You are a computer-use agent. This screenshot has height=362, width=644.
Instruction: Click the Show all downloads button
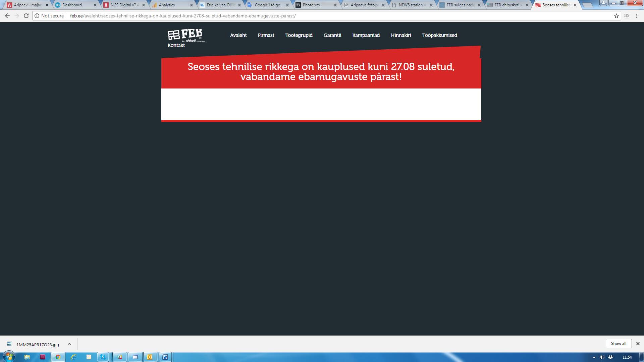619,343
